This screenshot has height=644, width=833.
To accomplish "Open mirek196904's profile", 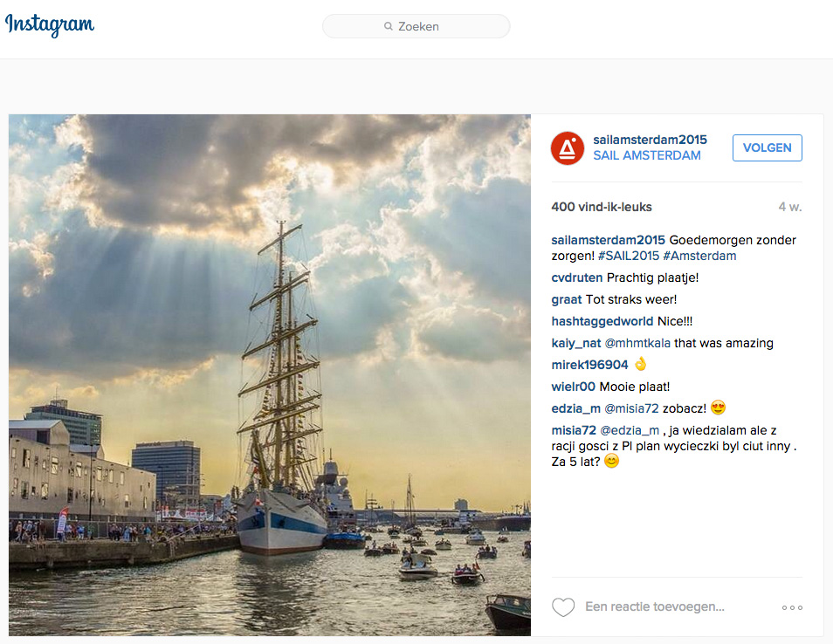I will (x=589, y=365).
